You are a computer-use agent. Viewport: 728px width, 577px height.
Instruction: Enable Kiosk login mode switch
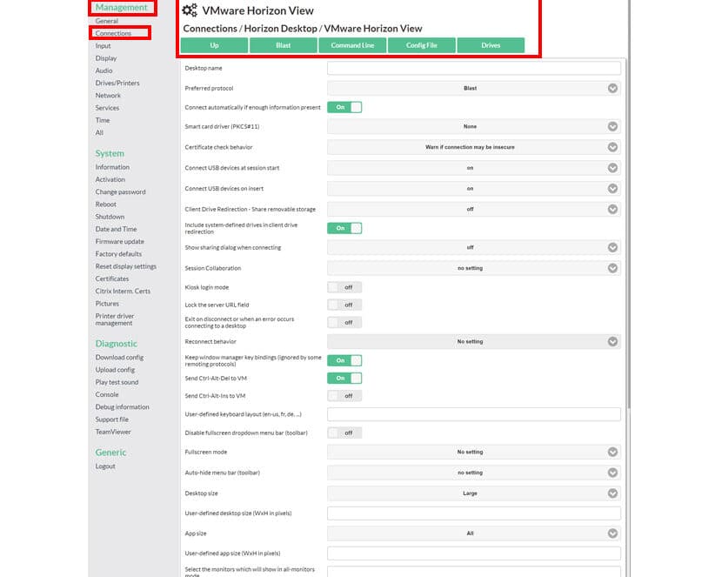click(x=344, y=287)
